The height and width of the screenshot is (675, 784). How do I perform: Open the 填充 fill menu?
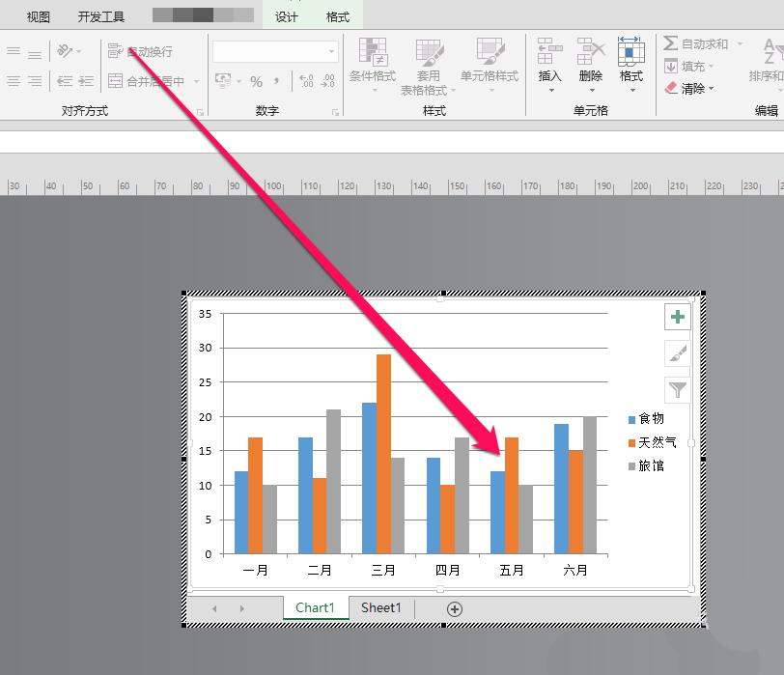coord(689,66)
